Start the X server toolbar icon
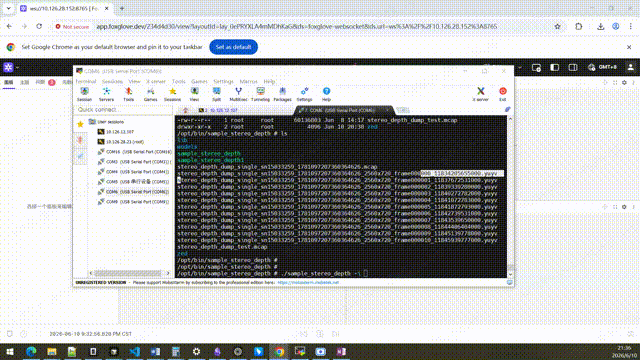The height and width of the screenshot is (360, 640). point(480,94)
